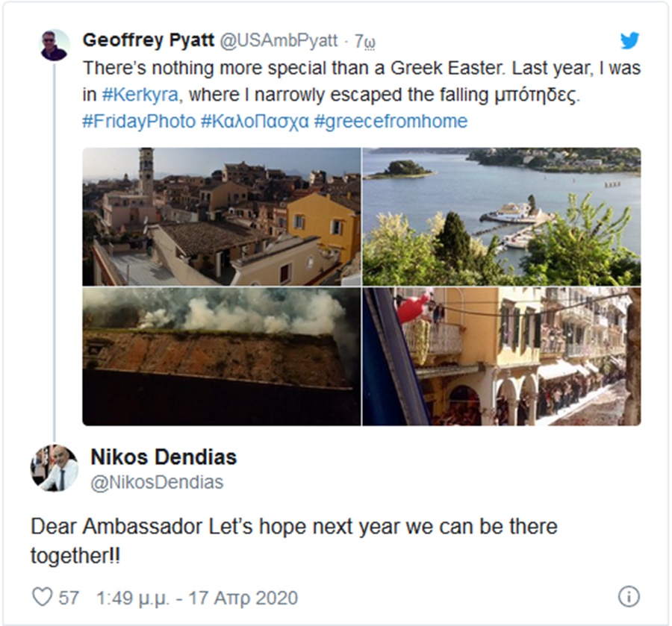The width and height of the screenshot is (672, 626).
Task: View the smoke over roof photo
Action: coord(221,357)
